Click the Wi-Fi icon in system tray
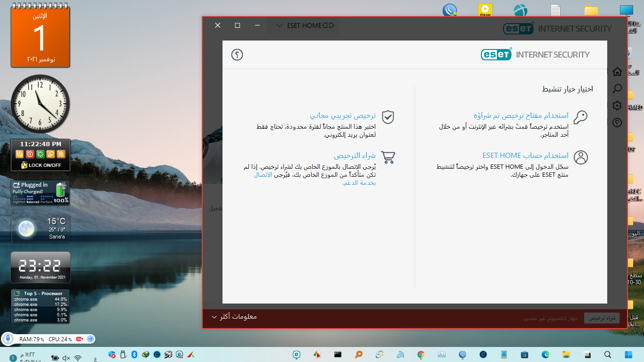The image size is (644, 362). [78, 358]
